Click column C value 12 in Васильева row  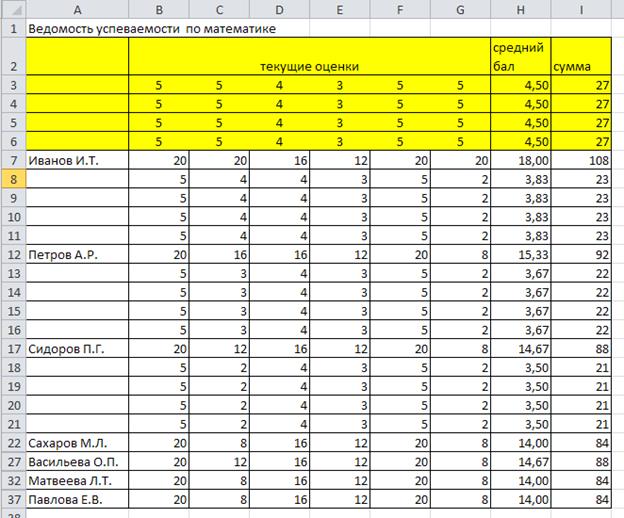click(219, 462)
